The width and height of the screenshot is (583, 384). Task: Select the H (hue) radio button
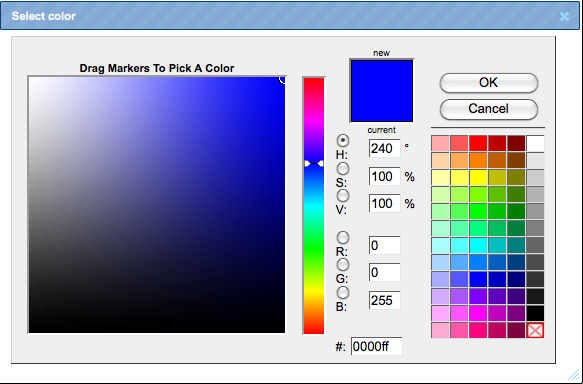click(x=343, y=141)
